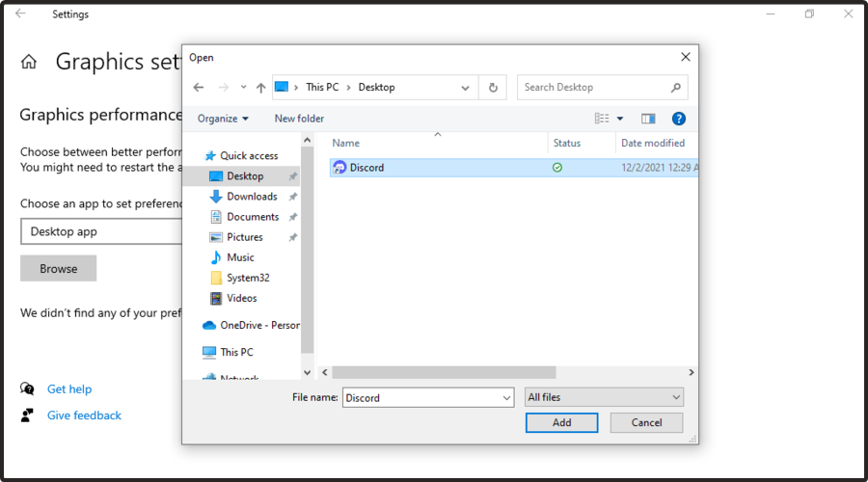Select the Discord file row

pyautogui.click(x=514, y=168)
